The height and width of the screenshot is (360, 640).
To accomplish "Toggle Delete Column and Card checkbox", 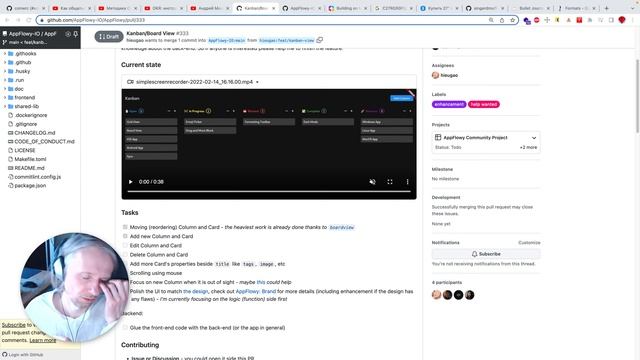I will [x=125, y=254].
